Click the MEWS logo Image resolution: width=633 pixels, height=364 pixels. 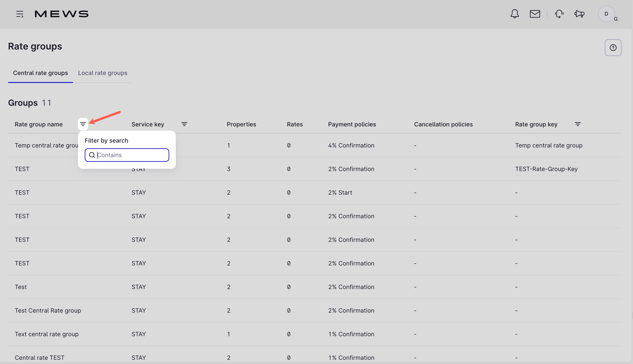(62, 14)
